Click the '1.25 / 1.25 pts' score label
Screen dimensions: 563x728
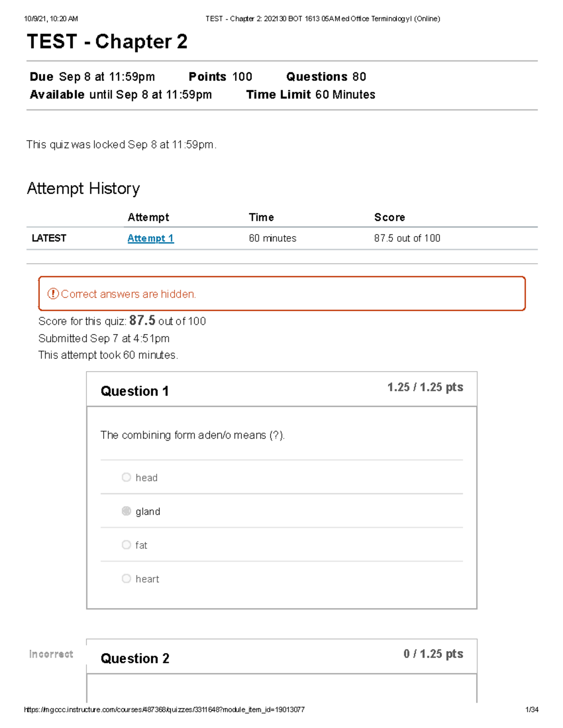pos(425,387)
